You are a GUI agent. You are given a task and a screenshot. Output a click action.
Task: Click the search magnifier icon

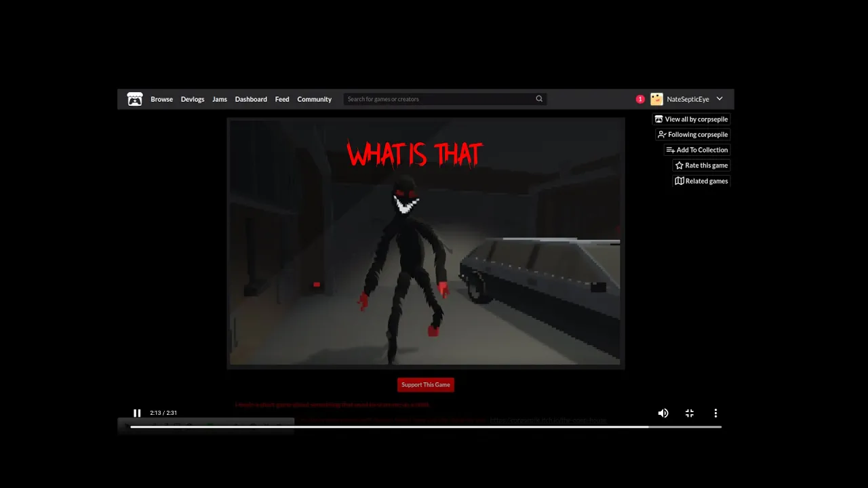(539, 99)
